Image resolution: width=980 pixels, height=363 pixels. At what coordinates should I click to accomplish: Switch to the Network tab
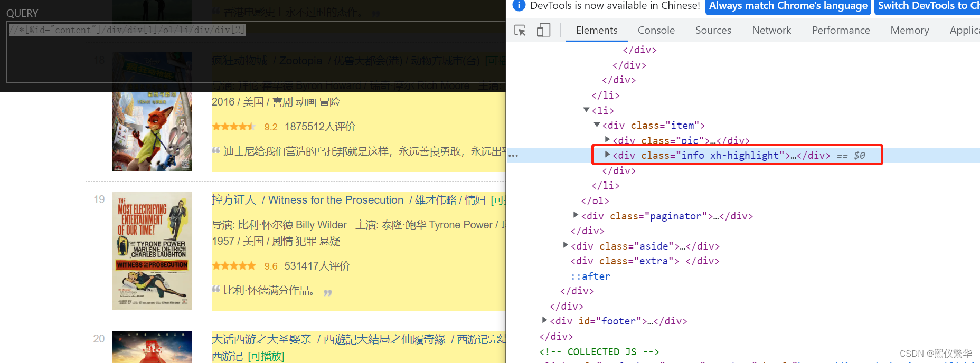tap(771, 30)
